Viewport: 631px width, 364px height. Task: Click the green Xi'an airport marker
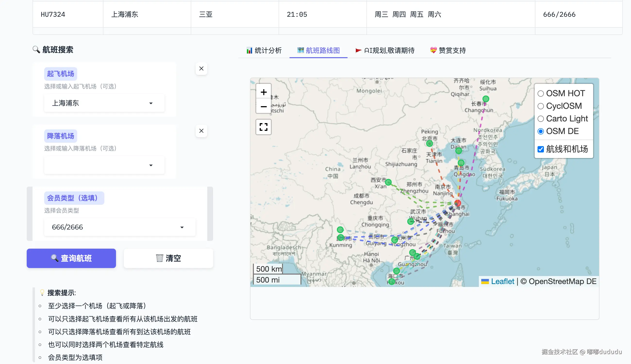pyautogui.click(x=388, y=182)
